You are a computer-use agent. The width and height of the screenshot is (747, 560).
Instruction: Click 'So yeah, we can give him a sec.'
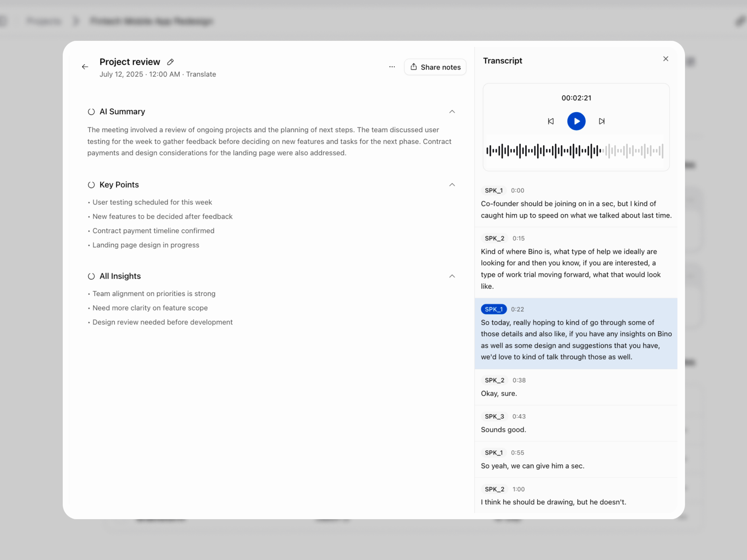tap(532, 466)
